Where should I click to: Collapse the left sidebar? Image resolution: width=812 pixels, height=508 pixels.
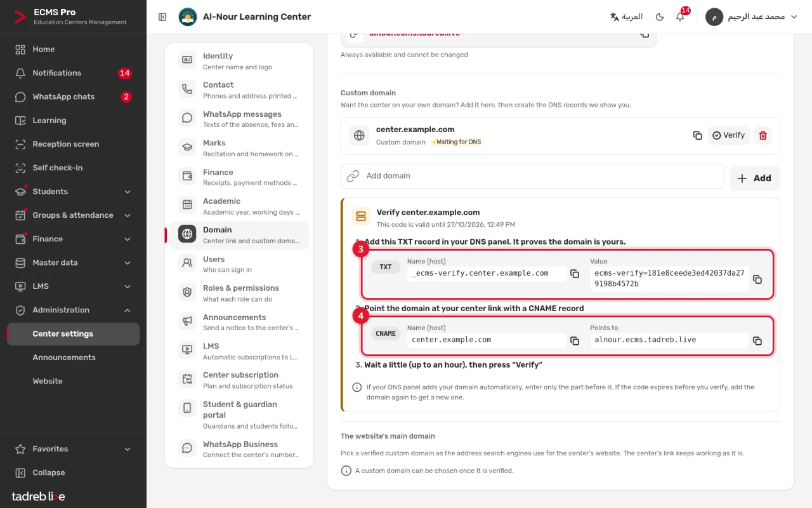[x=73, y=472]
